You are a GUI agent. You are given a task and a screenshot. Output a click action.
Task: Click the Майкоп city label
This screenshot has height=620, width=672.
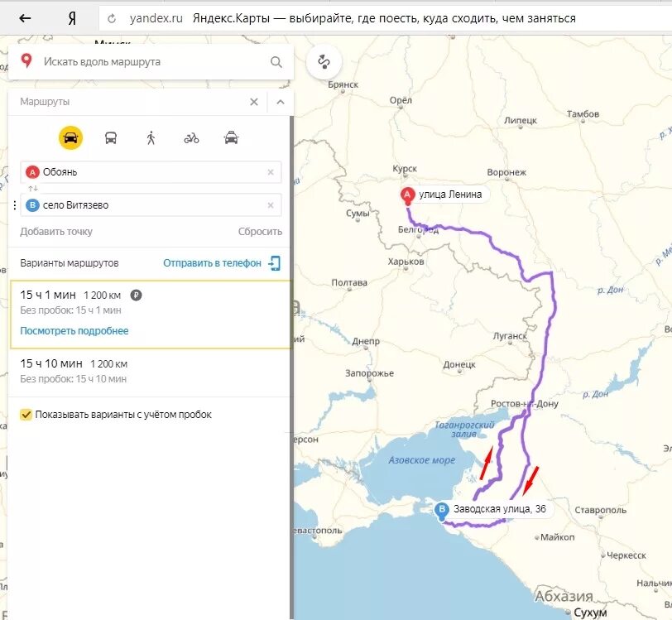557,537
